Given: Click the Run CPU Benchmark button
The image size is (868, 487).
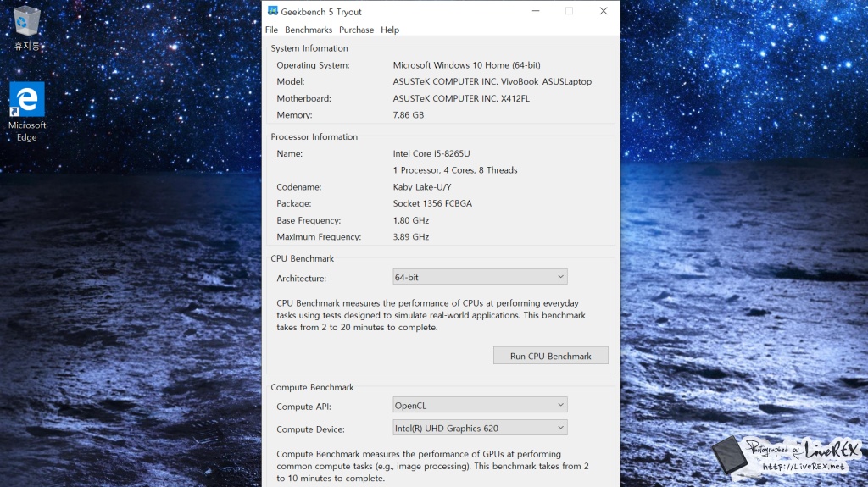Looking at the screenshot, I should (x=551, y=356).
